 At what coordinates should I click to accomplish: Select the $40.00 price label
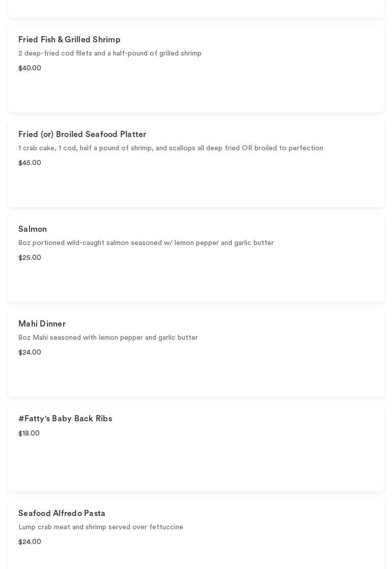(30, 68)
